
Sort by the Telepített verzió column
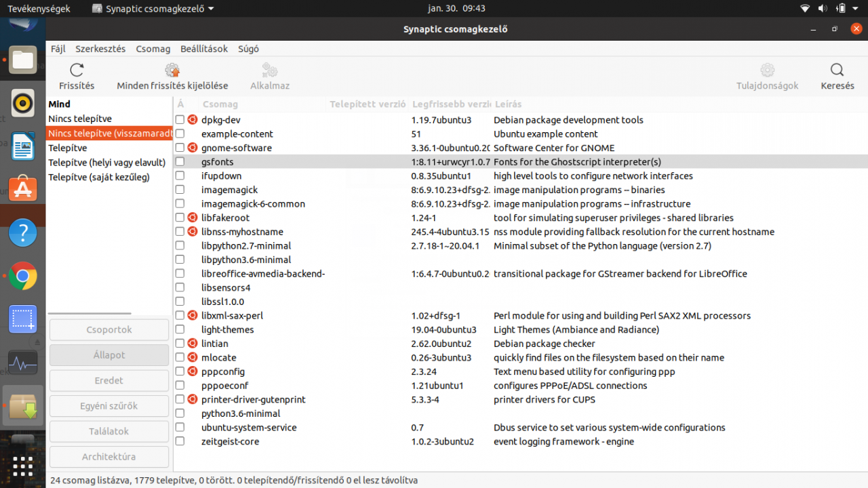(x=368, y=104)
